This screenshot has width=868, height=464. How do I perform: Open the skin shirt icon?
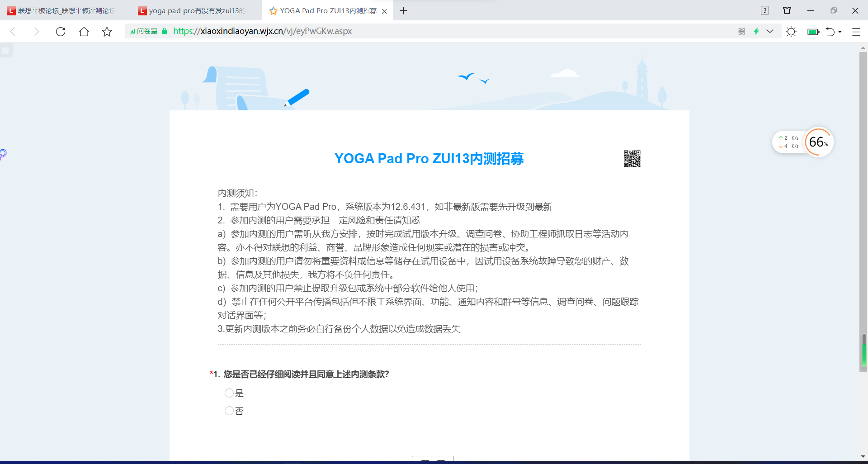pyautogui.click(x=787, y=10)
